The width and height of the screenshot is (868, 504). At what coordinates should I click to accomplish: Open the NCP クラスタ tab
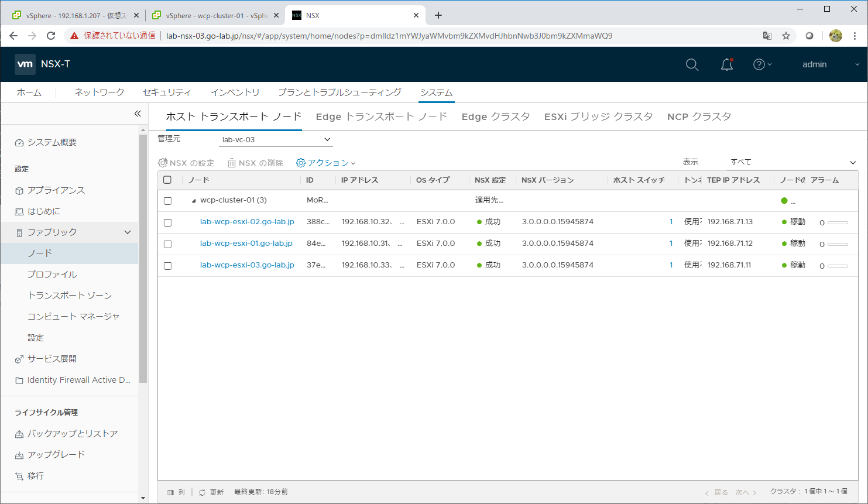pos(699,116)
